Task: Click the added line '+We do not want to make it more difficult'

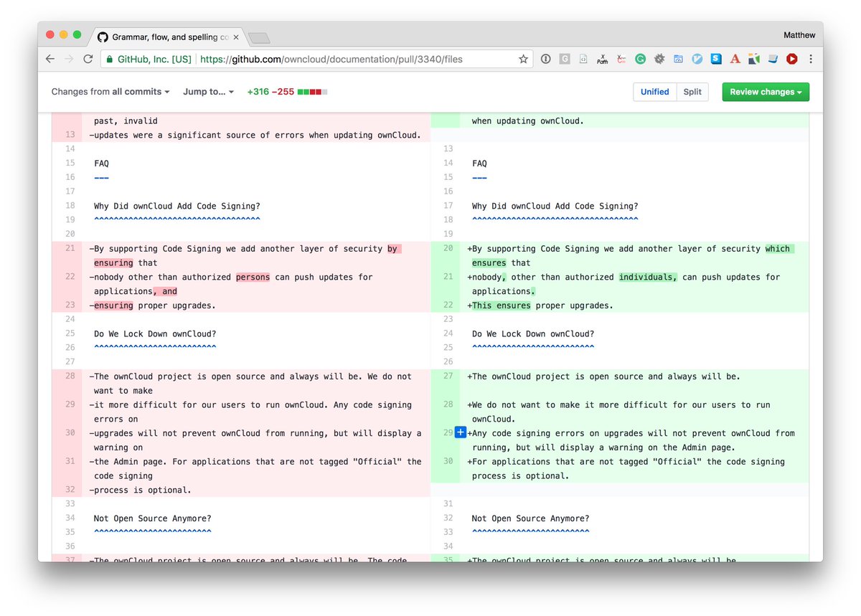Action: click(620, 412)
